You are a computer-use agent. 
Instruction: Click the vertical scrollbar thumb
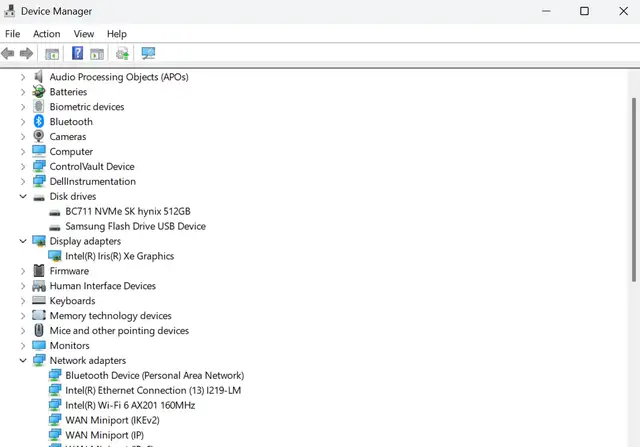pos(634,189)
